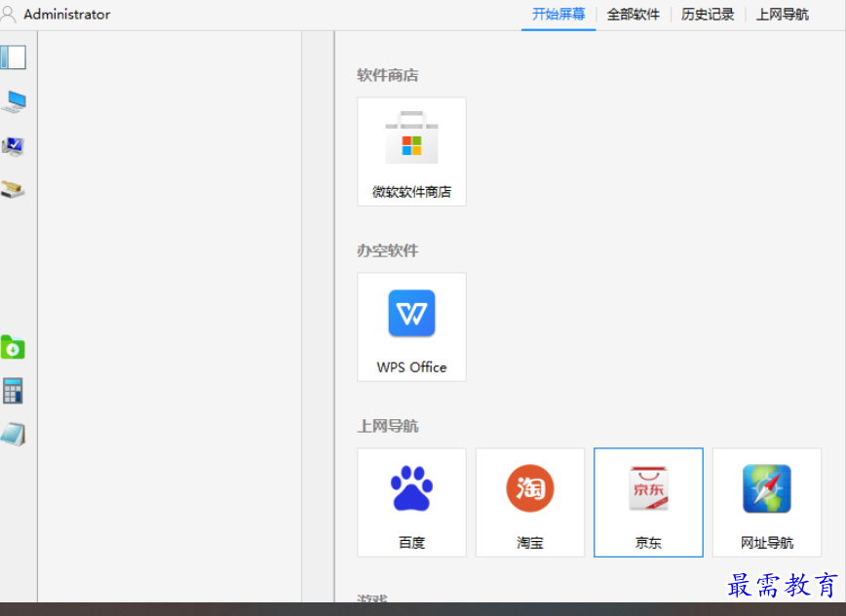Click the Administrator user avatar icon
The height and width of the screenshot is (616, 846).
point(8,15)
